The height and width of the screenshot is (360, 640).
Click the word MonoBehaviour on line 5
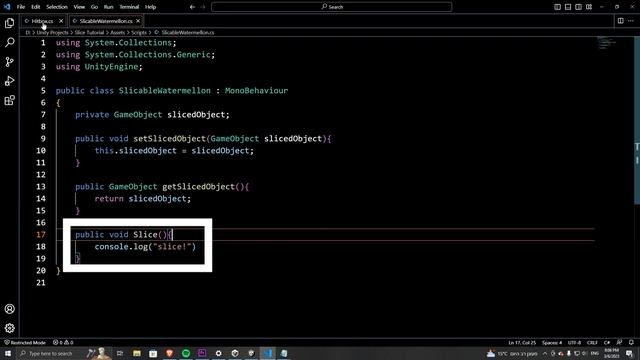tap(256, 91)
